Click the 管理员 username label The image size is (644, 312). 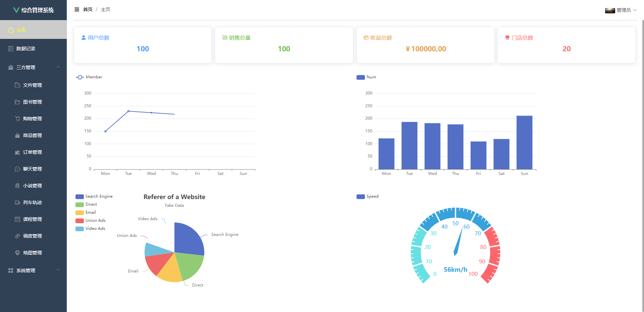[624, 10]
